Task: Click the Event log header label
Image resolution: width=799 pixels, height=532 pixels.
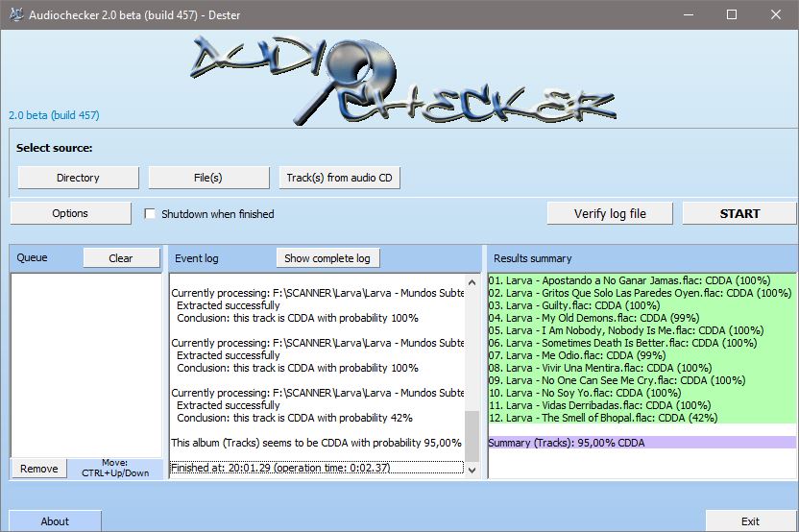Action: 197,258
